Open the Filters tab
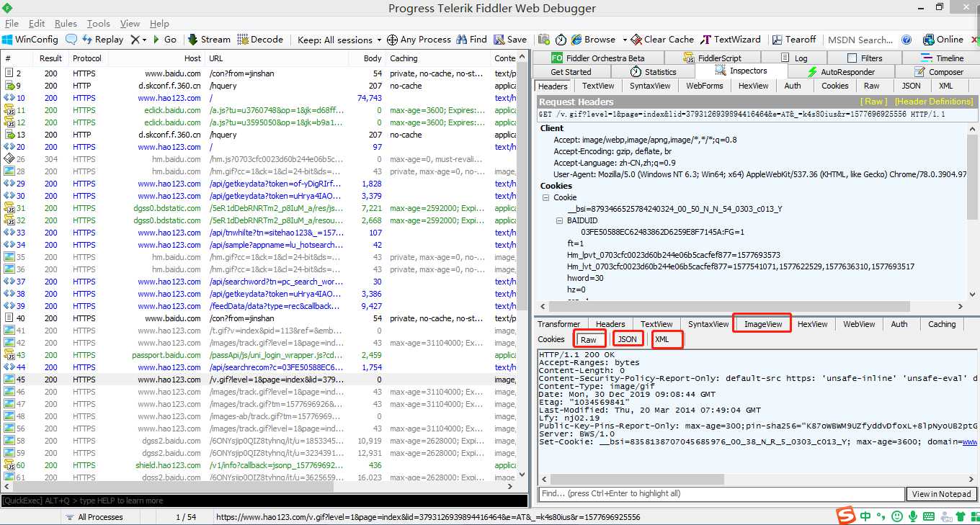The width and height of the screenshot is (980, 525). click(865, 58)
